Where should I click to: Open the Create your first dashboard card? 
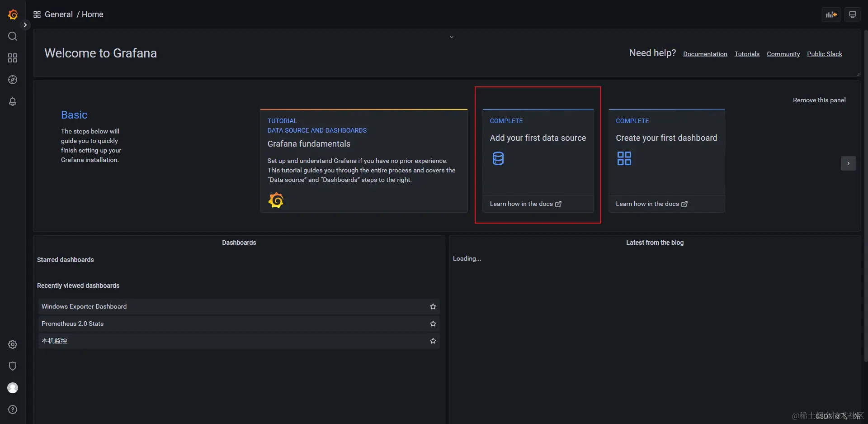(x=667, y=161)
